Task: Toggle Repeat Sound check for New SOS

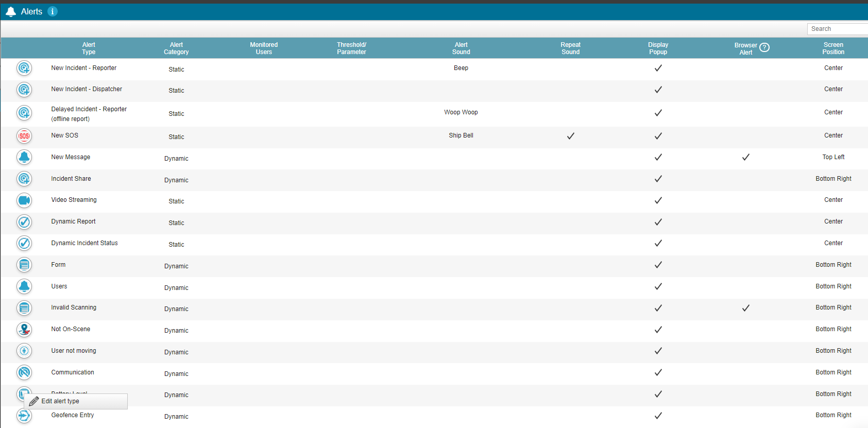Action: [x=571, y=136]
